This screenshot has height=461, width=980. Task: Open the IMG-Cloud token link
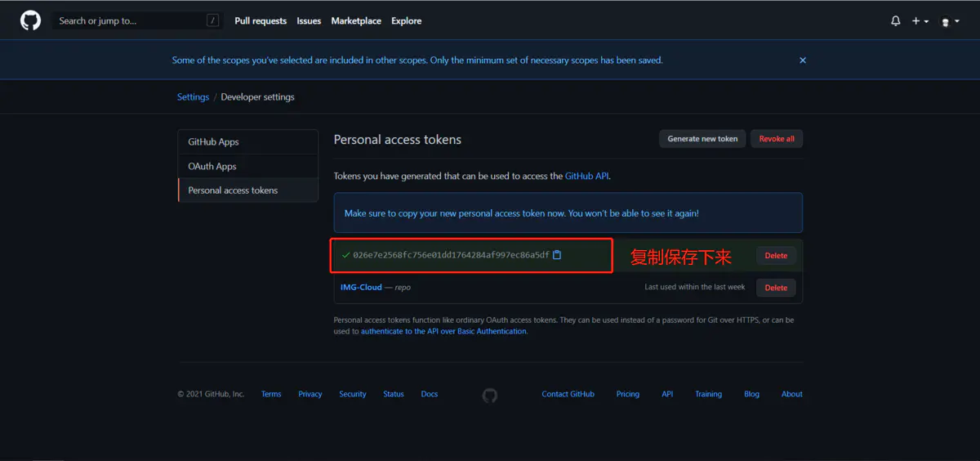[361, 288]
